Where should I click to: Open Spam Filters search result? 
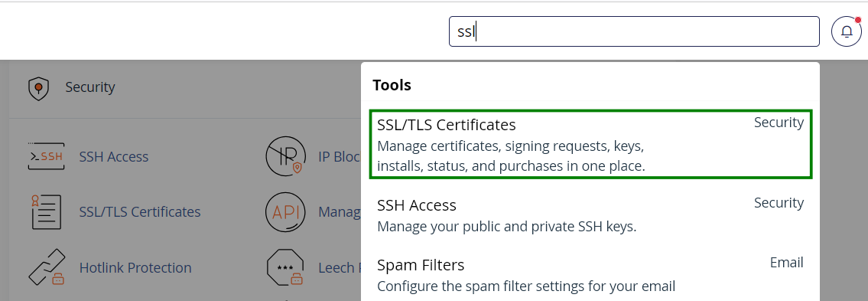590,276
